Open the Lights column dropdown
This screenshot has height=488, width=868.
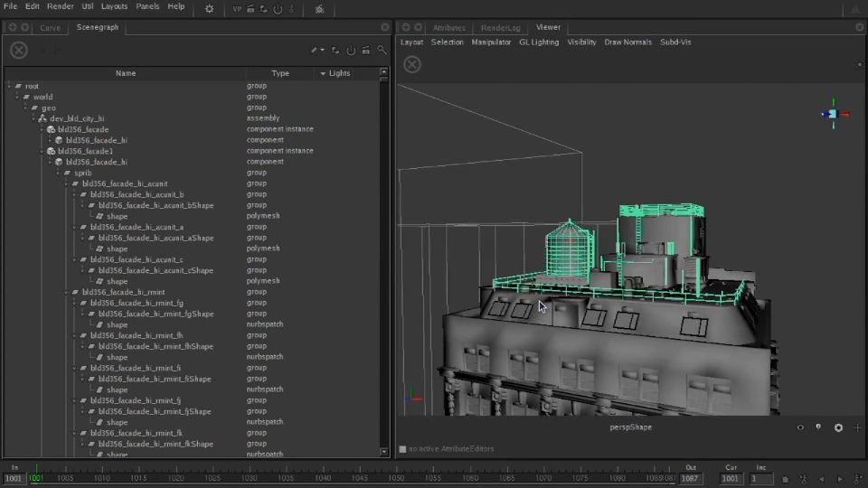tap(324, 73)
